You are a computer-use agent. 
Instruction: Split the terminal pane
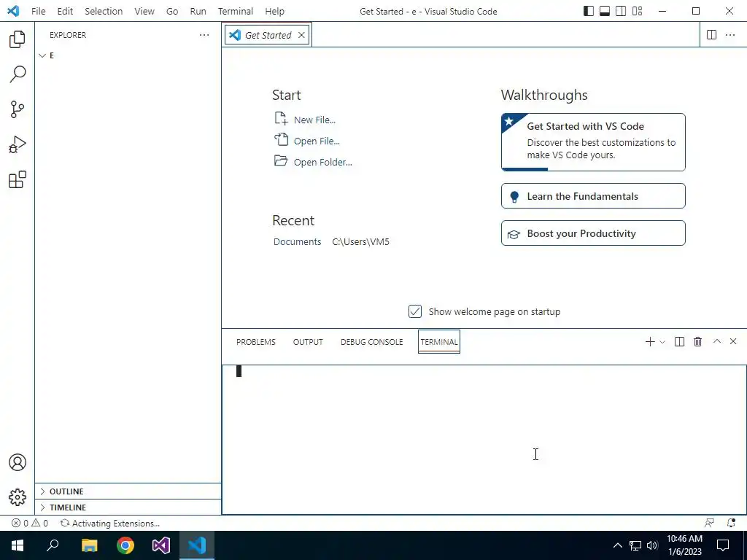[x=679, y=341]
